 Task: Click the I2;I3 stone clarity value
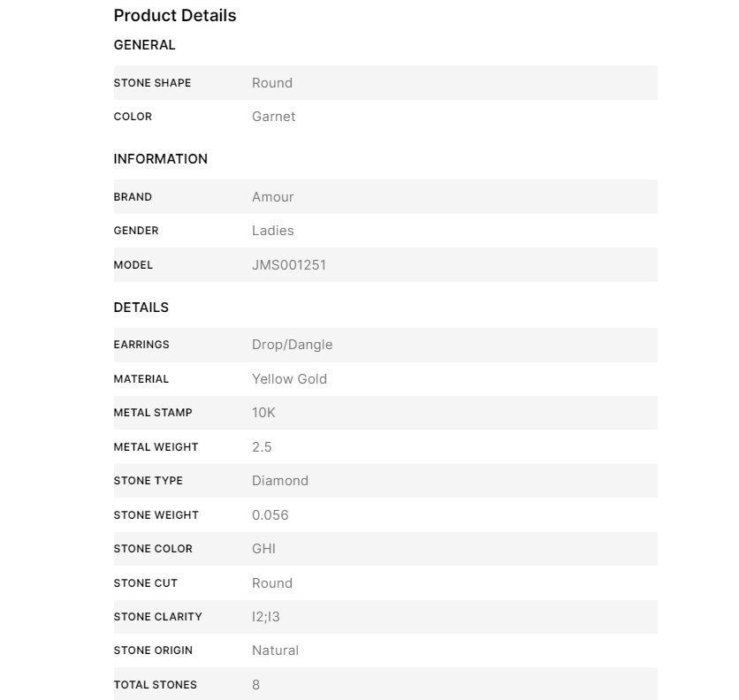pyautogui.click(x=266, y=617)
